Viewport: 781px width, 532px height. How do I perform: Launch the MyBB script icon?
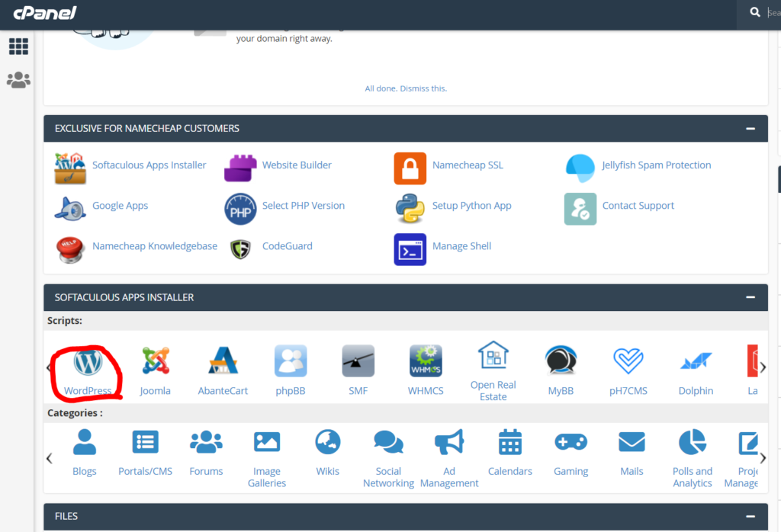561,361
